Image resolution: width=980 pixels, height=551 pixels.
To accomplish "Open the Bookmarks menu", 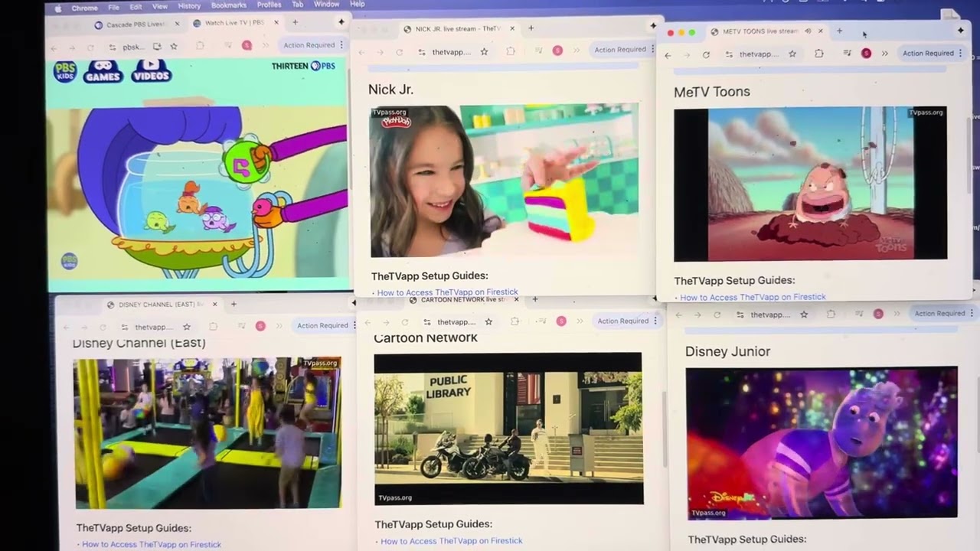I will [229, 5].
